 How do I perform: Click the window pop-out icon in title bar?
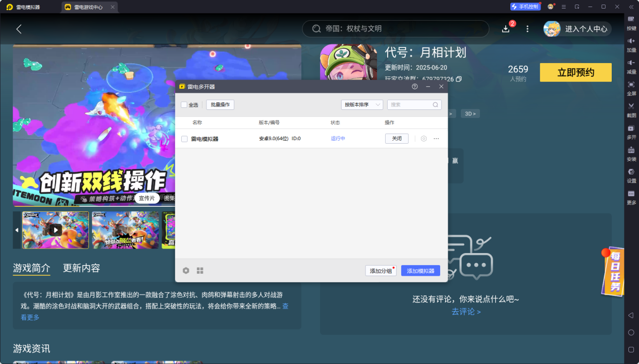[577, 7]
